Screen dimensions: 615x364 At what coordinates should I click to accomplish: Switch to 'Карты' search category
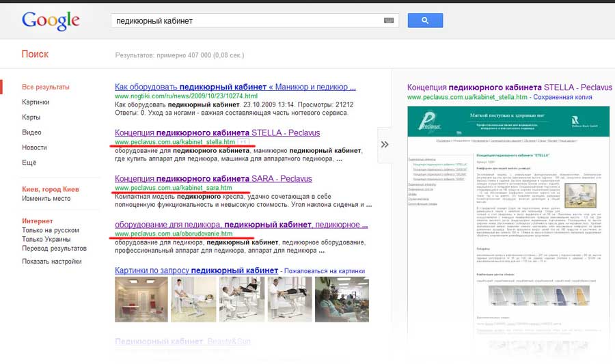[x=31, y=117]
